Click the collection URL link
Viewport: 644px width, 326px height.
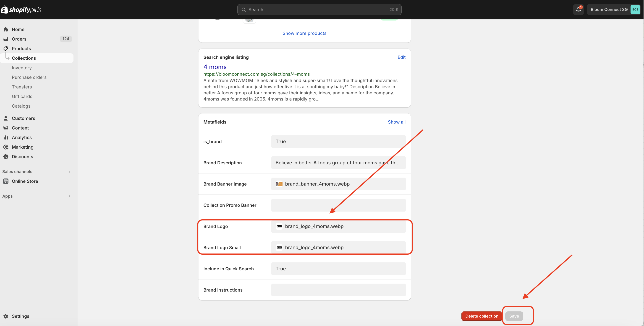click(x=257, y=74)
